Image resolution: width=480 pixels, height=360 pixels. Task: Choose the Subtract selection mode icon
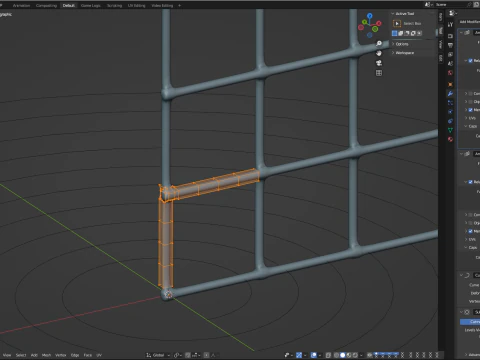click(407, 33)
